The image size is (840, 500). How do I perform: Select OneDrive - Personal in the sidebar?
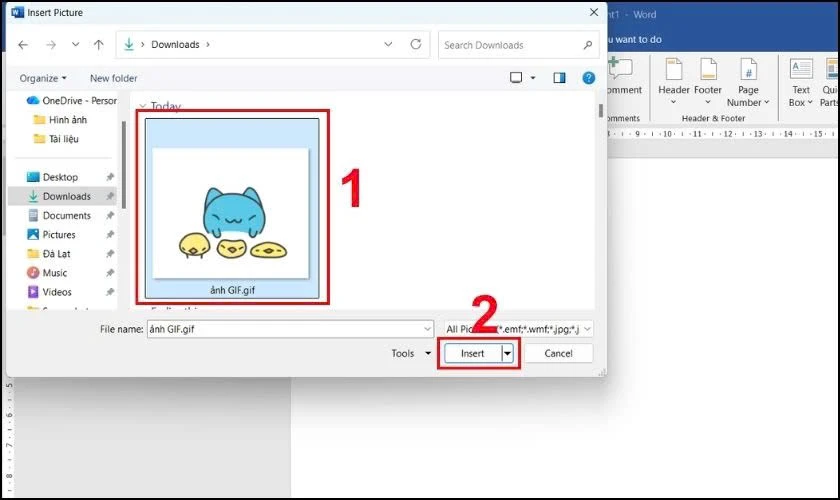(x=71, y=101)
